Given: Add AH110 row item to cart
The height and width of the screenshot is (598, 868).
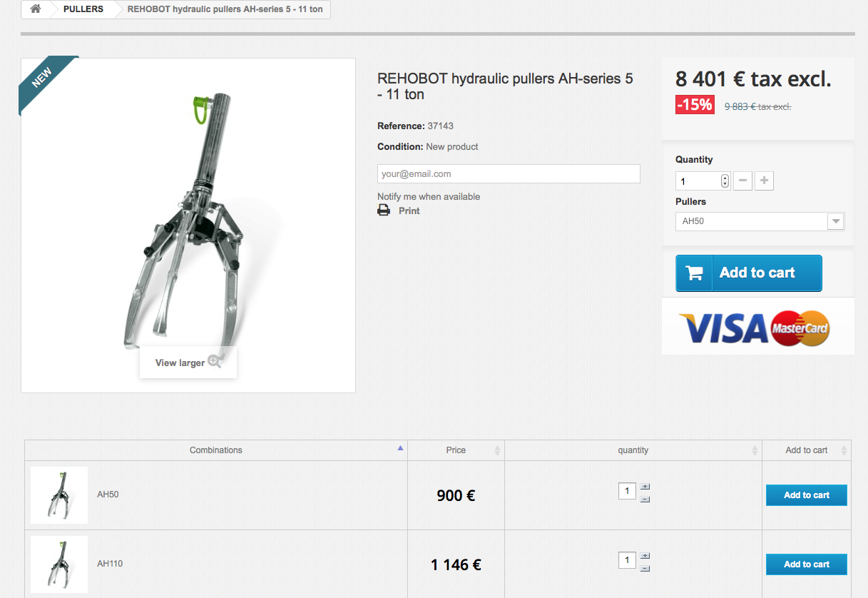Looking at the screenshot, I should tap(807, 564).
